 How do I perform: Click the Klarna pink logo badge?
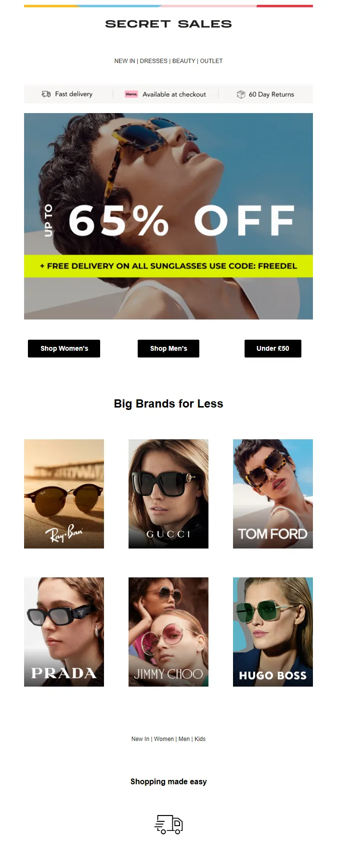click(131, 94)
